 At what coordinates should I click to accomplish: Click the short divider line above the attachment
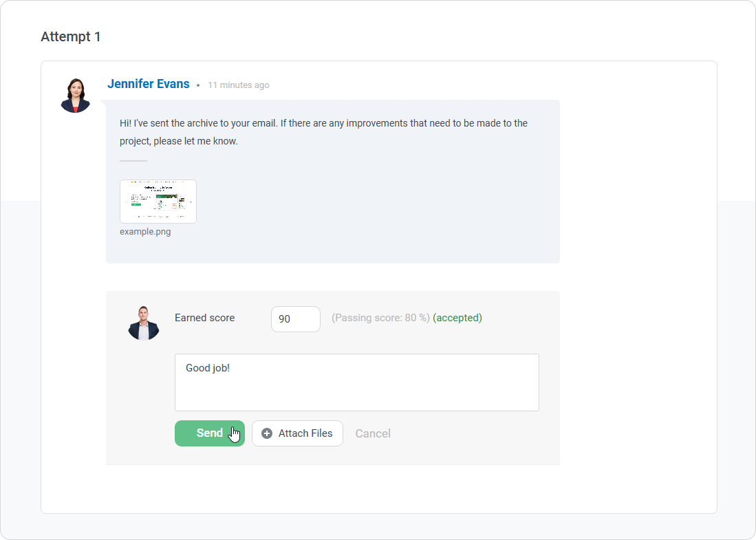coord(133,161)
